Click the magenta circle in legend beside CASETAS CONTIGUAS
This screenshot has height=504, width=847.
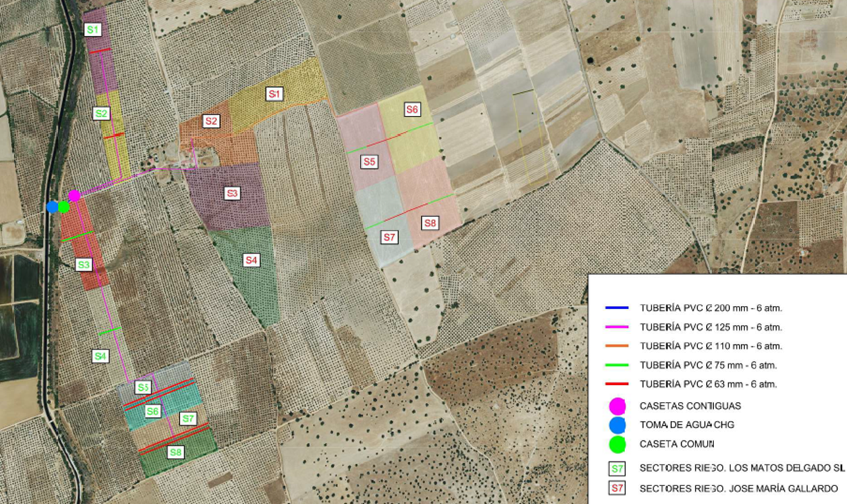point(617,406)
